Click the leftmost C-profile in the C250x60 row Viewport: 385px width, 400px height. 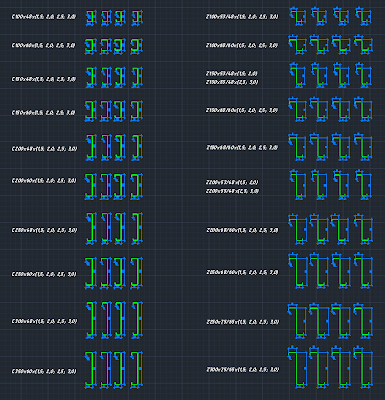coord(91,273)
